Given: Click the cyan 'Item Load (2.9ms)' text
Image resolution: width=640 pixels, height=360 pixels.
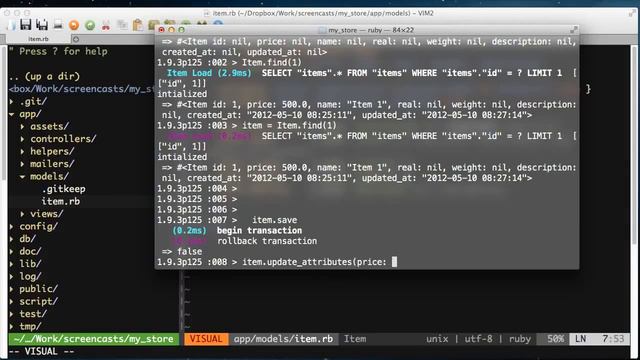Looking at the screenshot, I should pyautogui.click(x=209, y=73).
